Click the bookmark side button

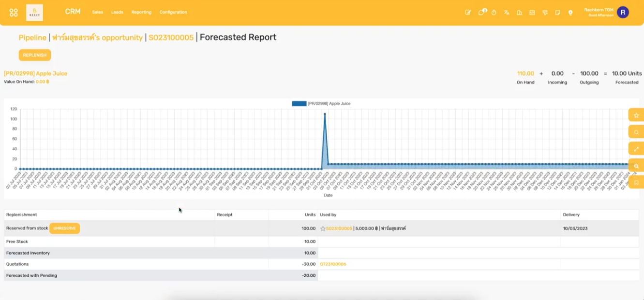coord(636,183)
